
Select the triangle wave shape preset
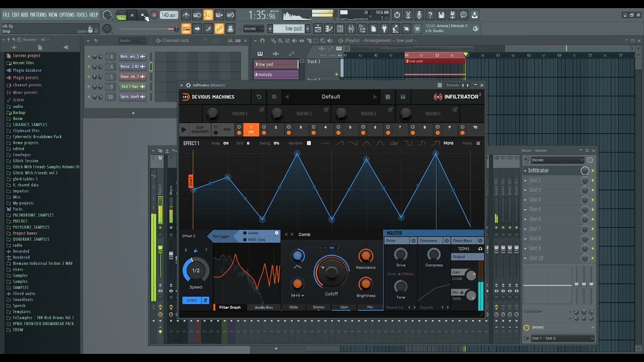click(x=367, y=143)
